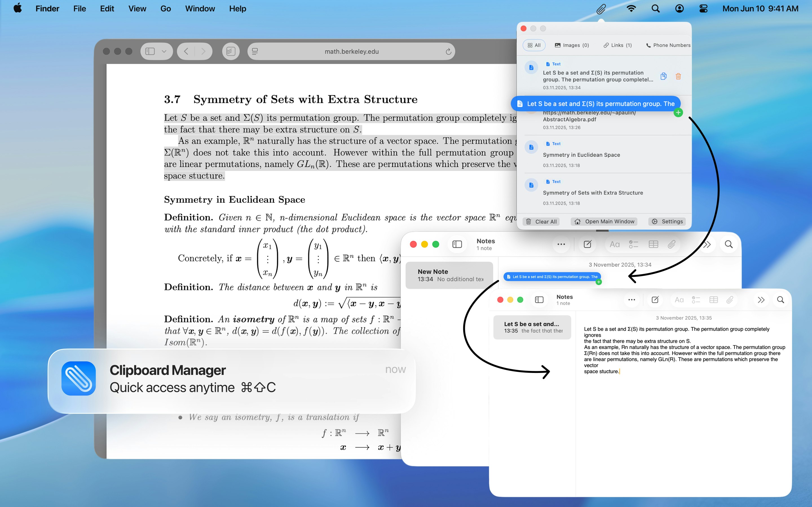Viewport: 812px width, 507px height.
Task: Expand the tab chevron next to Safari sidebar button
Action: point(164,51)
